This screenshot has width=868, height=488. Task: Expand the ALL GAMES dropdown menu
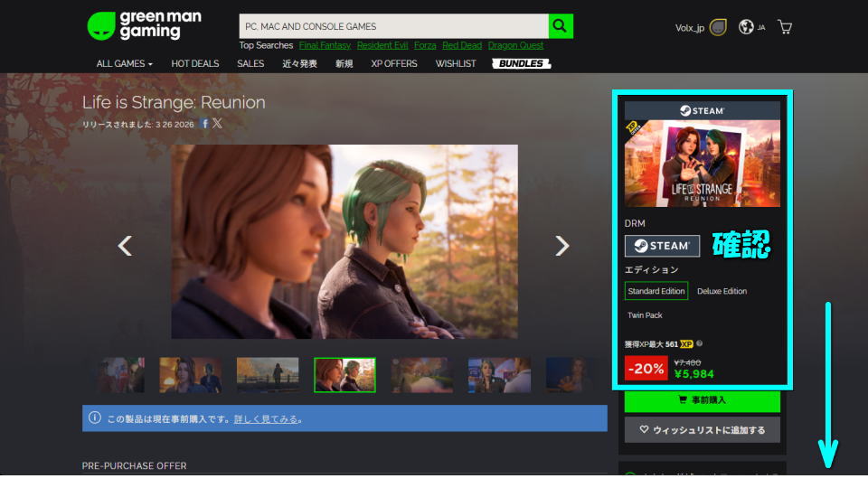point(124,64)
